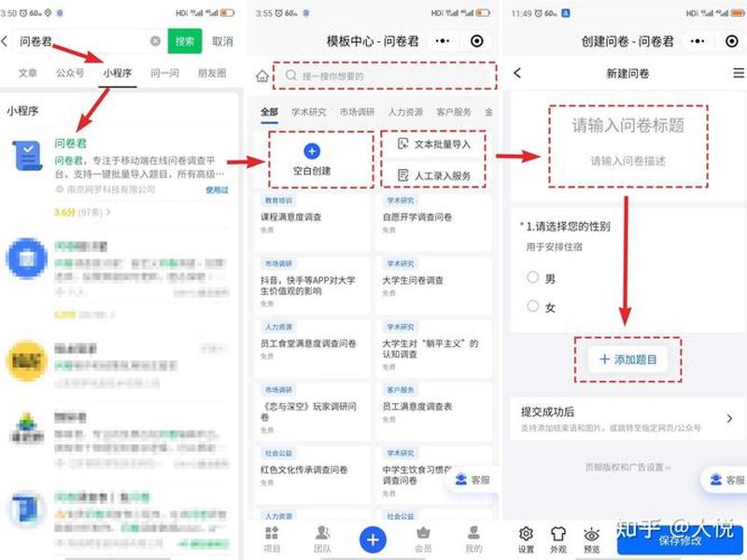Screen dimensions: 747x560
Task: Go back from 新建问卷
Action: point(518,73)
